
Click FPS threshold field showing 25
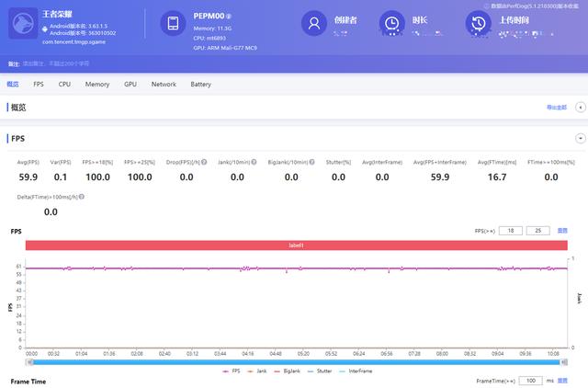coord(538,231)
